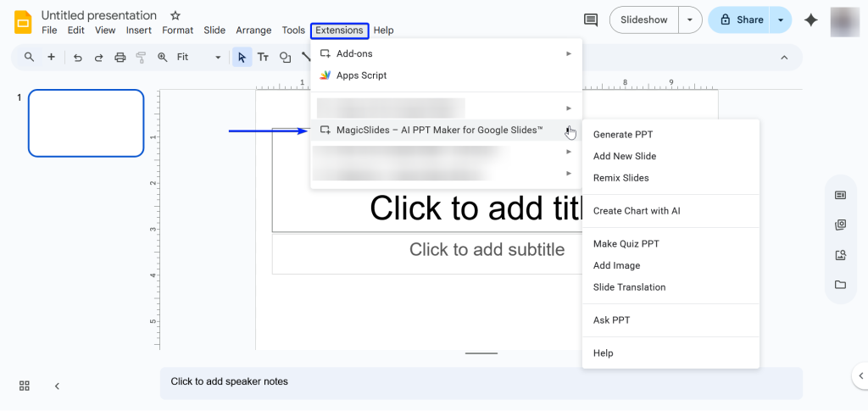Open grid view of slides
Screen dimensions: 868x411
(25, 386)
